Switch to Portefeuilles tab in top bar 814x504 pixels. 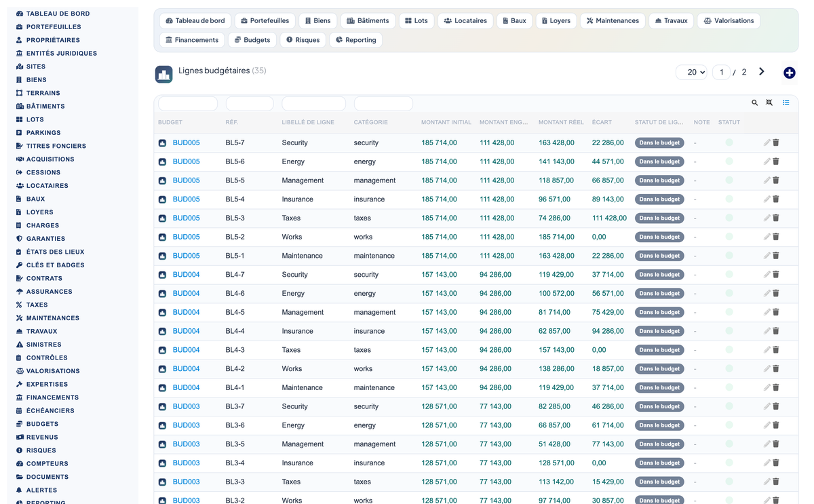[265, 21]
